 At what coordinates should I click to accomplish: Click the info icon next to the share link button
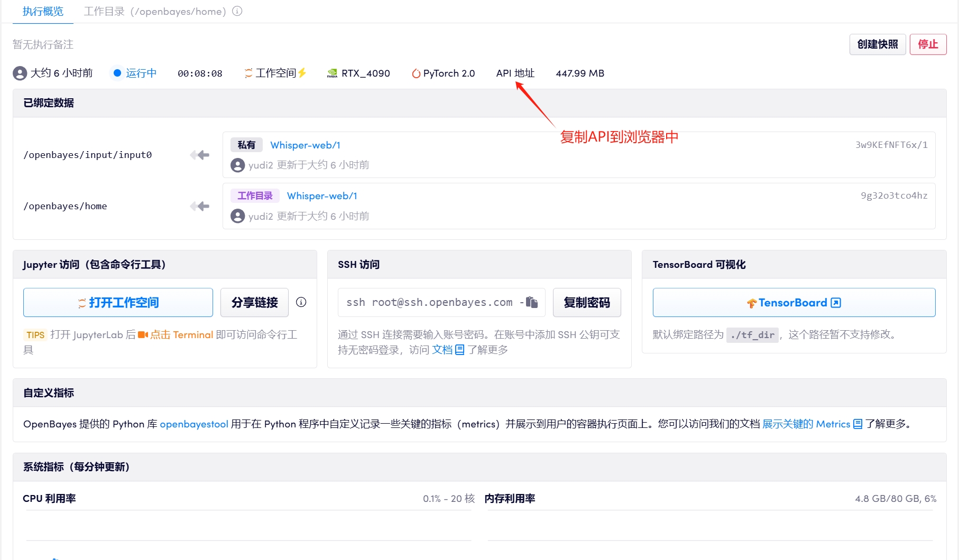point(301,302)
